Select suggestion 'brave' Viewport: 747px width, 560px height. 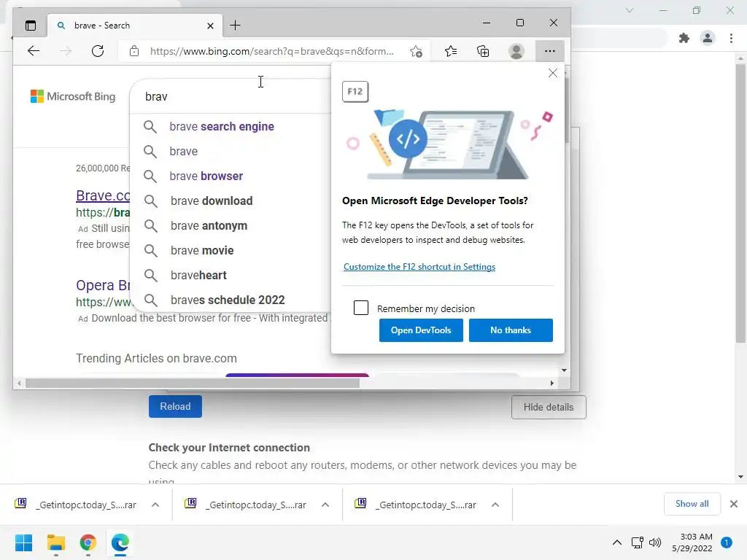(x=230, y=151)
